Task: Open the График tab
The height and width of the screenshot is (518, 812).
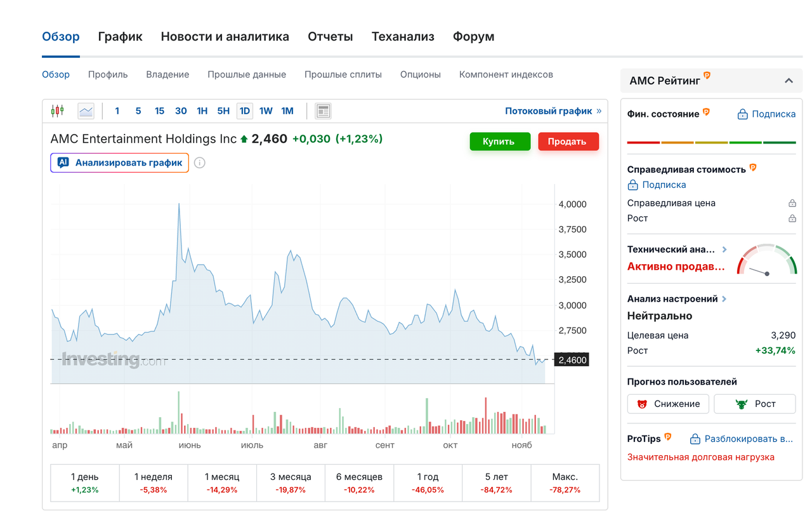Action: pyautogui.click(x=121, y=37)
